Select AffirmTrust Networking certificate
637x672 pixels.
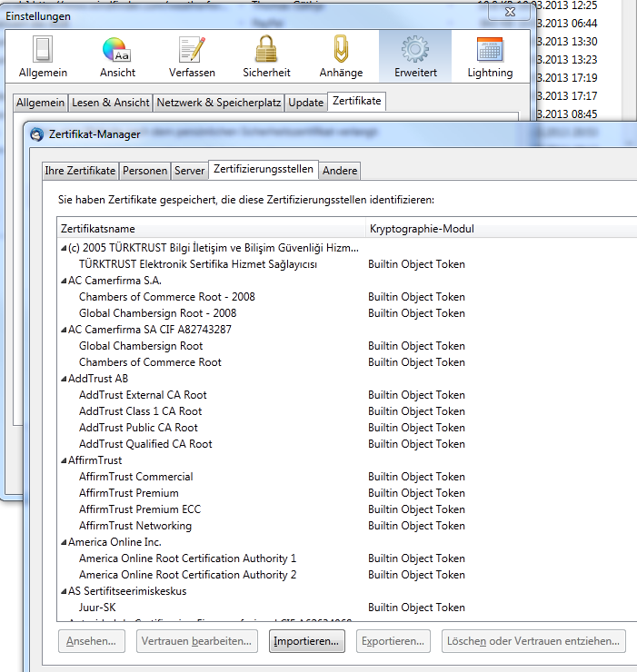pos(135,526)
